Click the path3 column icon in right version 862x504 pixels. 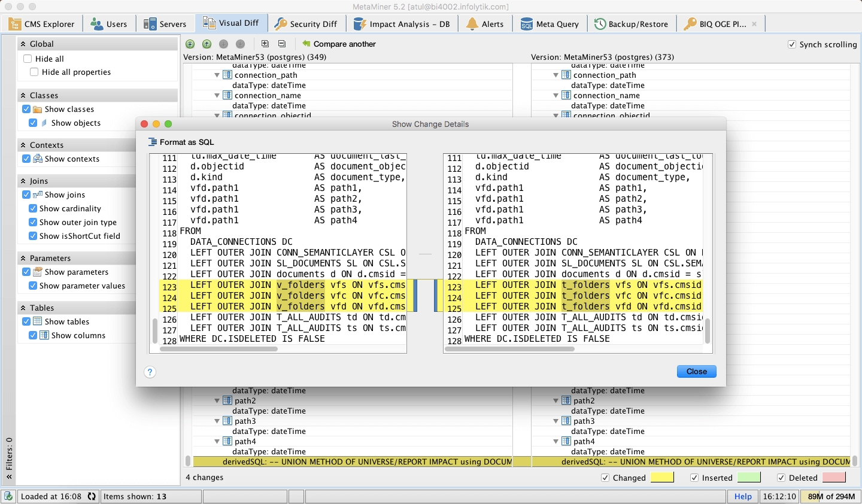[566, 421]
